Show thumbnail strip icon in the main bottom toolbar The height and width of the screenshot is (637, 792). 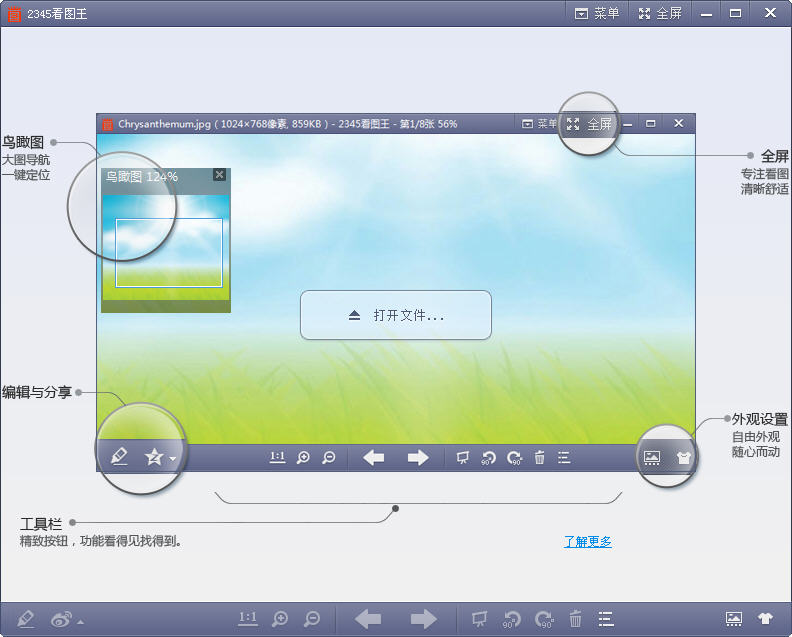[734, 619]
